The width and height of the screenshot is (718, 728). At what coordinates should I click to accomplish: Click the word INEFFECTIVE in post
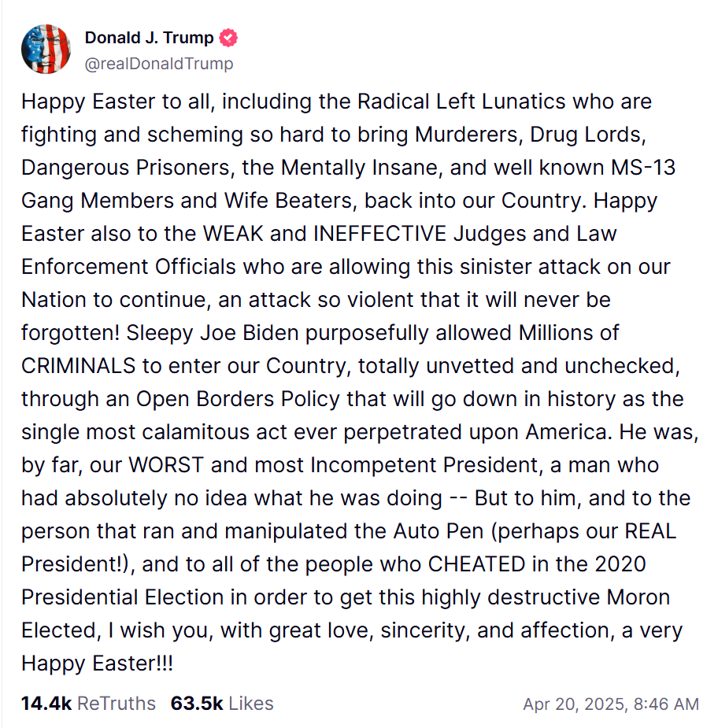[380, 234]
